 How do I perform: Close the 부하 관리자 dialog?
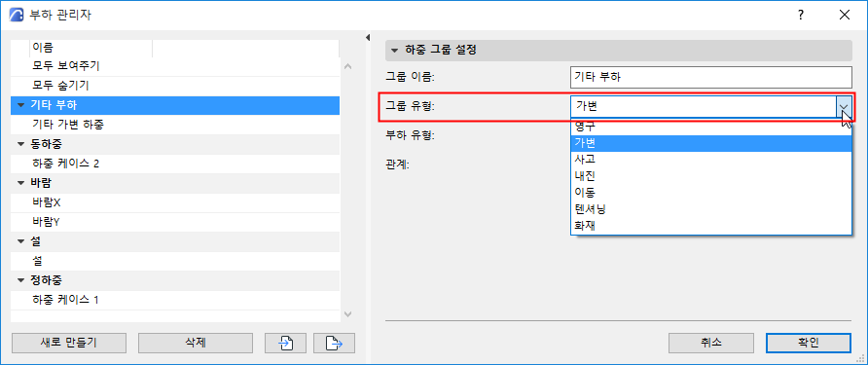click(845, 15)
